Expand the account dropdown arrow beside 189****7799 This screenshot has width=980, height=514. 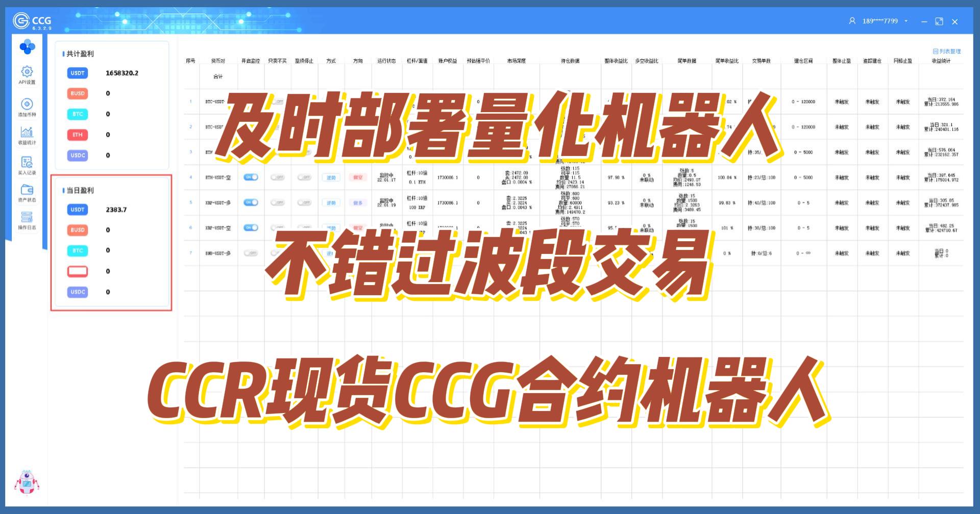(906, 21)
